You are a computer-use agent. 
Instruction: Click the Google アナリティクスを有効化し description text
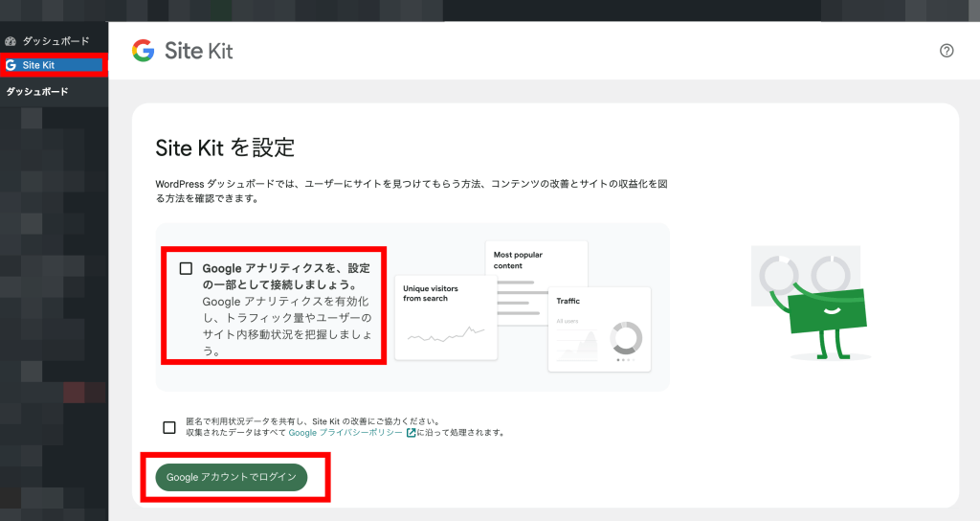coord(287,326)
